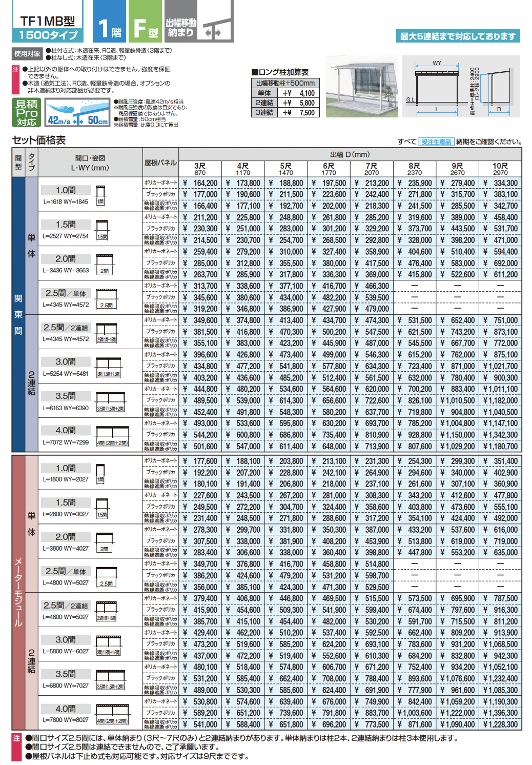Click the 最大5連結まで対応しております banner
Screen dimensions: 532x765
(458, 36)
